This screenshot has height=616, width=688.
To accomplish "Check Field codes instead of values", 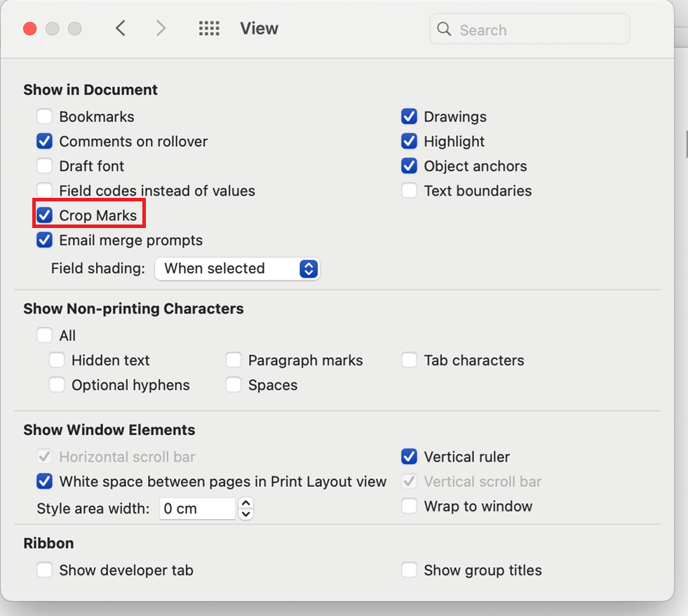I will coord(44,191).
